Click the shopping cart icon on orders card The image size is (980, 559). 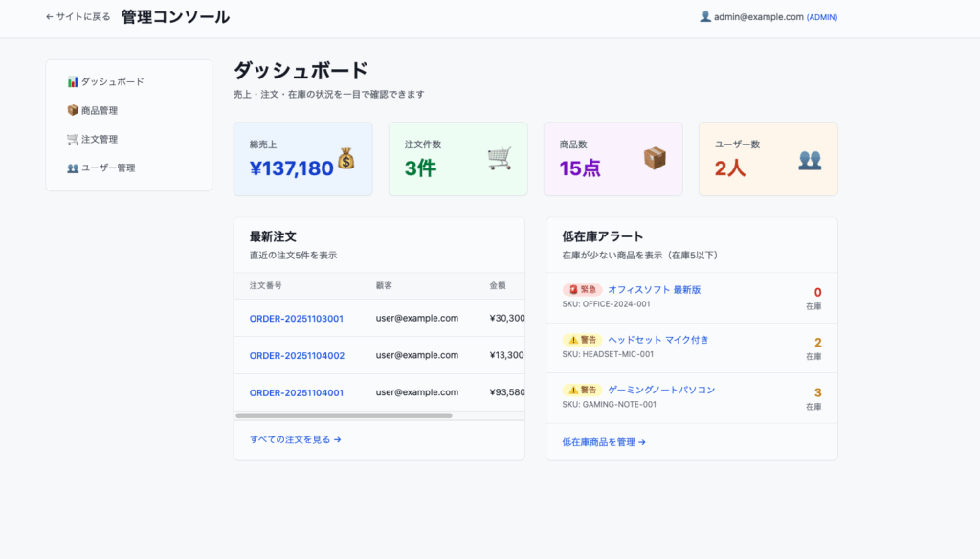pyautogui.click(x=500, y=159)
